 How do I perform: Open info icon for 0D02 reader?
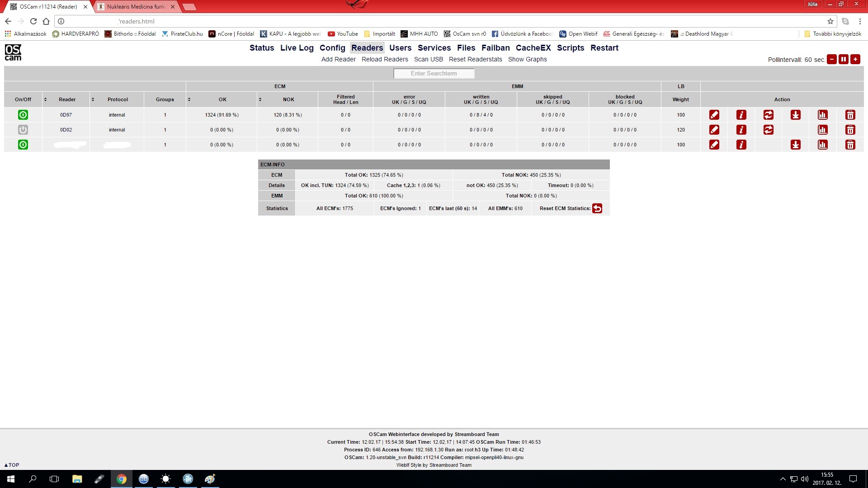(x=741, y=130)
